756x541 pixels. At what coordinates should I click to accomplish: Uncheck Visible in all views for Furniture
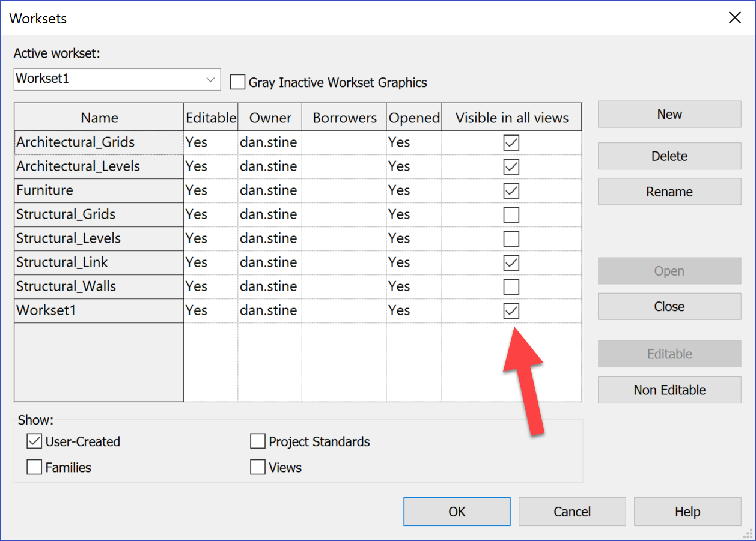point(511,190)
